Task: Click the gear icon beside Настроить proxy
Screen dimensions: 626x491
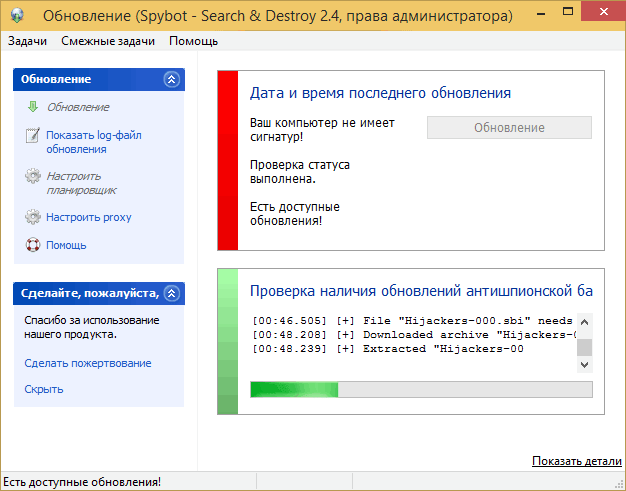Action: pos(33,217)
